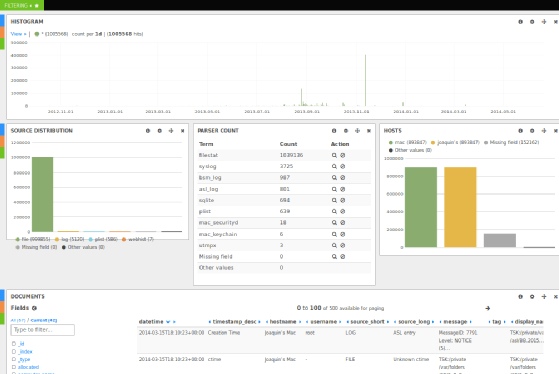Sort by the hostname column header
The width and height of the screenshot is (559, 374).
[283, 322]
